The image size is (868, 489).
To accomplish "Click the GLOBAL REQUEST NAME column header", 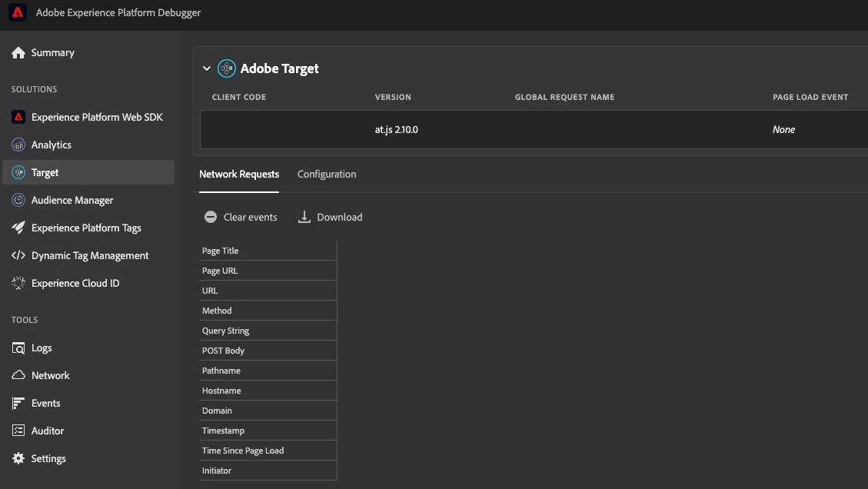I will (x=564, y=97).
